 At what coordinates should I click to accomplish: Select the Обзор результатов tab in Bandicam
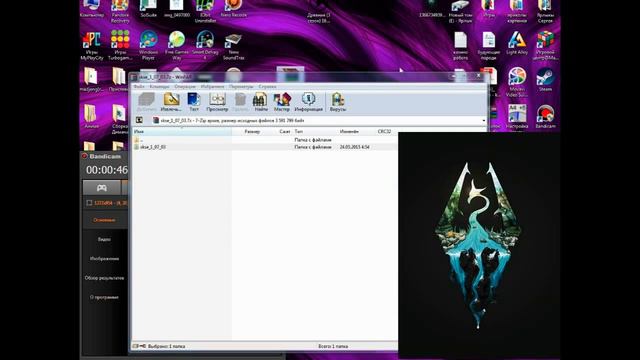point(104,278)
